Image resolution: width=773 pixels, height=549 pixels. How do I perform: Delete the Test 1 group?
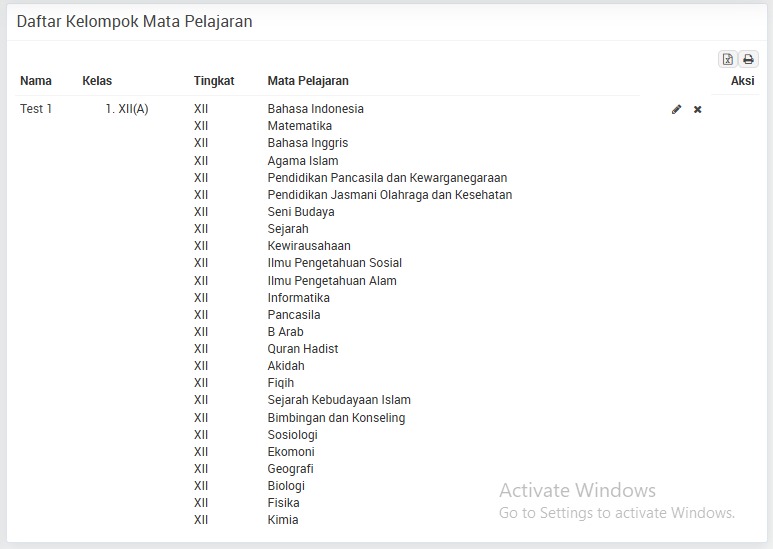698,109
